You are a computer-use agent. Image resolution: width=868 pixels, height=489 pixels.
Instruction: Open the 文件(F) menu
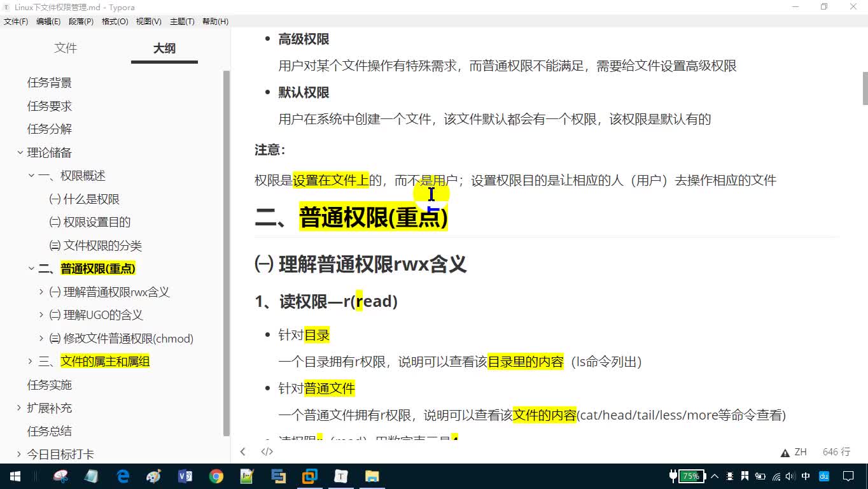(x=16, y=22)
